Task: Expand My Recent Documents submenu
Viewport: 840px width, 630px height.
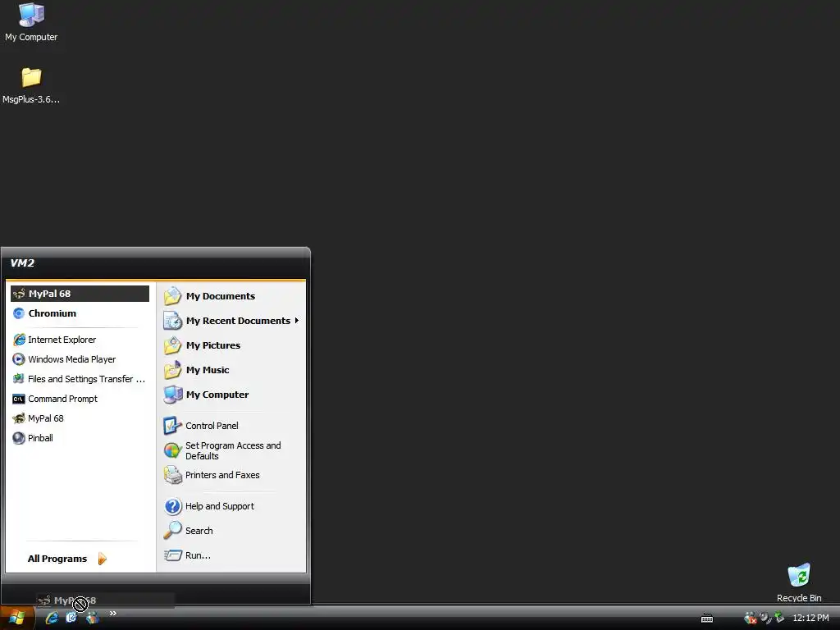Action: click(x=231, y=321)
